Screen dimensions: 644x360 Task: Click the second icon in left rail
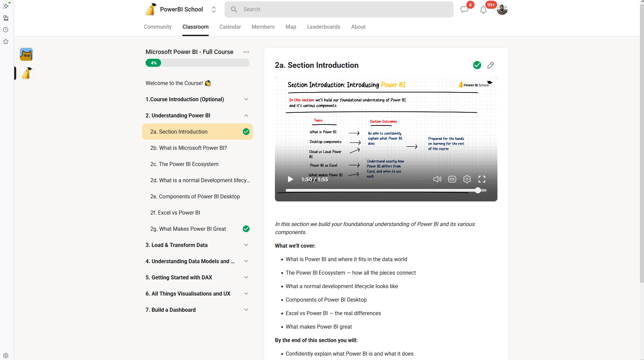point(6,18)
